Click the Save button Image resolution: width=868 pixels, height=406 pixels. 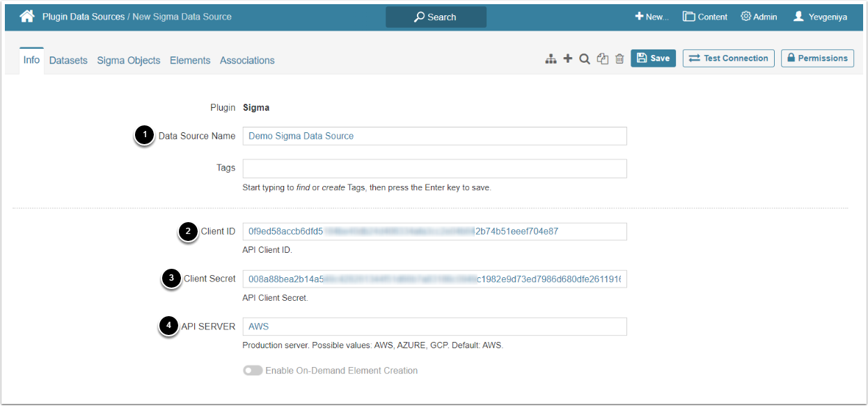653,58
